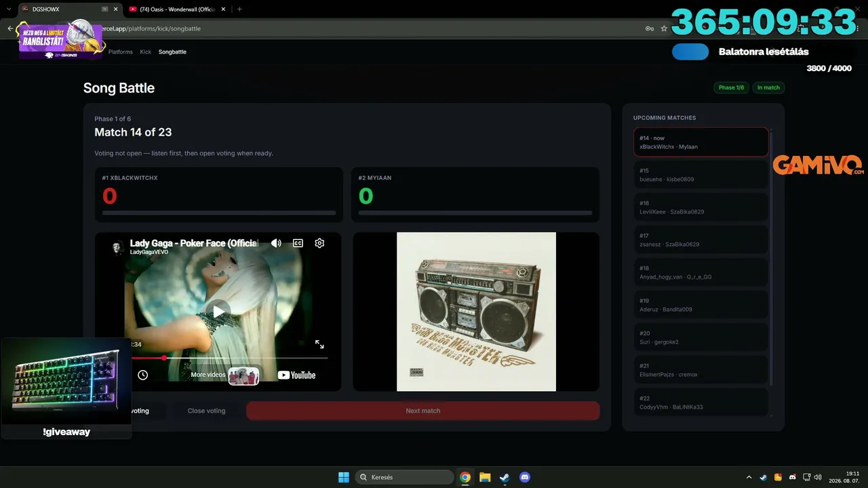Image resolution: width=868 pixels, height=488 pixels.
Task: Open Google Chrome from taskbar
Action: 465,477
